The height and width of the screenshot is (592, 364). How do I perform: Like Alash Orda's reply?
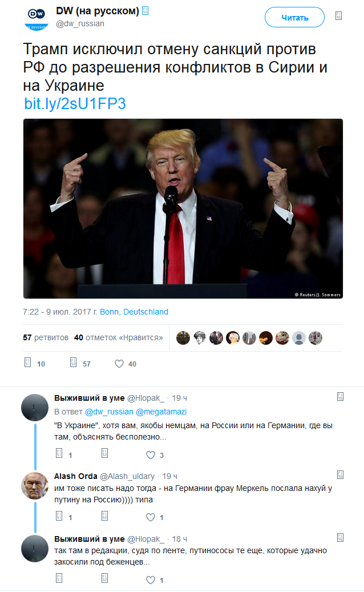[151, 517]
